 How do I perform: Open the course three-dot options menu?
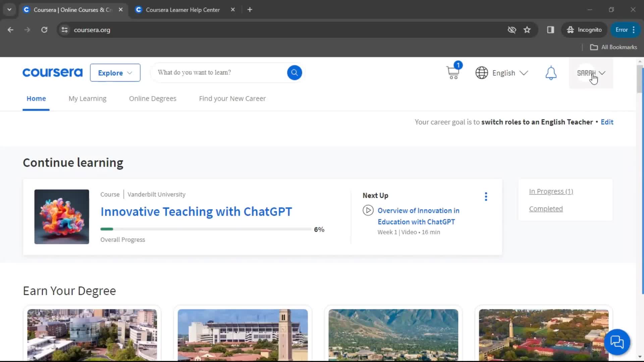[x=486, y=196]
